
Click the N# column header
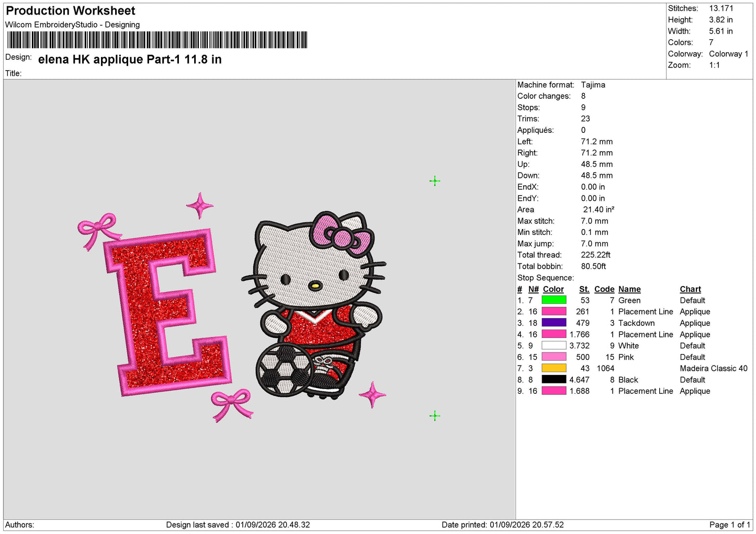tap(534, 289)
